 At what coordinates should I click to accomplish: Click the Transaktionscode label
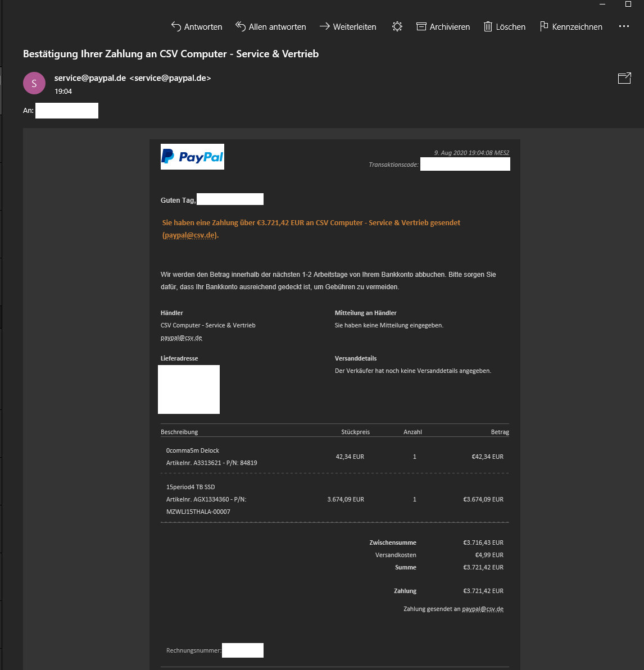(393, 165)
